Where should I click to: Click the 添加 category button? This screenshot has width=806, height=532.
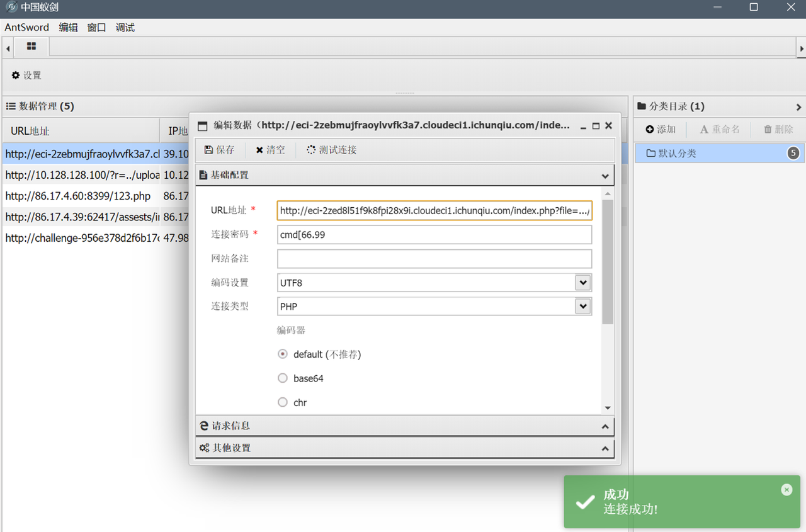[x=661, y=129]
